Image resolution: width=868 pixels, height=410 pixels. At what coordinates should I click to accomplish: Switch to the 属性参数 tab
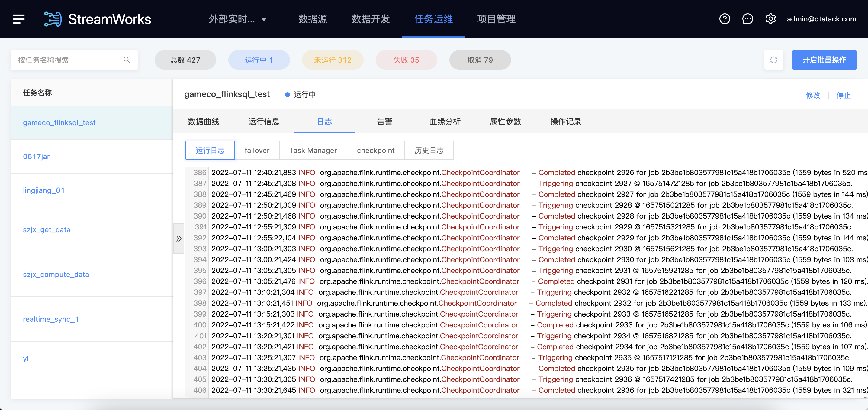(506, 122)
